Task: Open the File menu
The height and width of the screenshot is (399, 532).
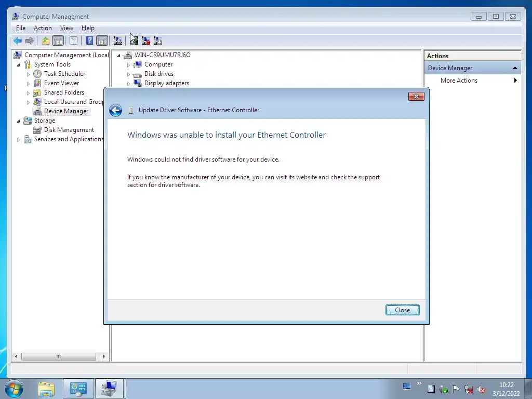Action: pos(21,28)
